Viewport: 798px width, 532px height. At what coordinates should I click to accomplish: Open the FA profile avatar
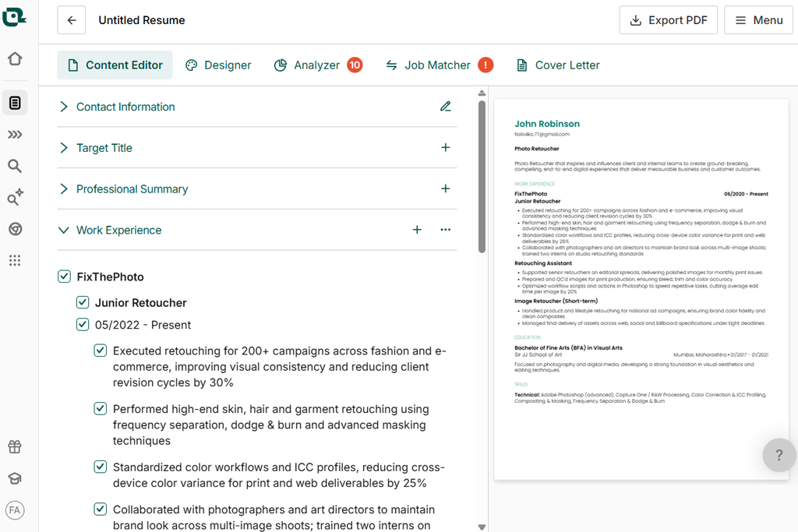point(15,510)
